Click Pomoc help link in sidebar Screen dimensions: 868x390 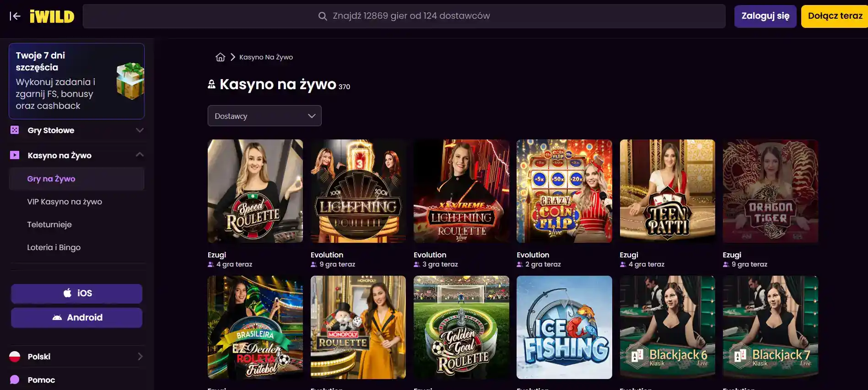(x=41, y=380)
